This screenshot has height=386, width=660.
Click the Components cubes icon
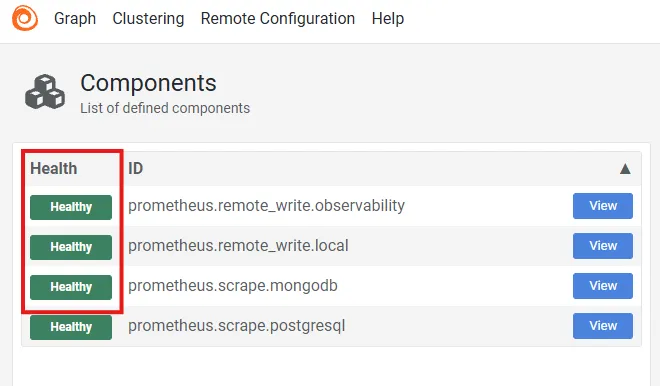pyautogui.click(x=45, y=91)
